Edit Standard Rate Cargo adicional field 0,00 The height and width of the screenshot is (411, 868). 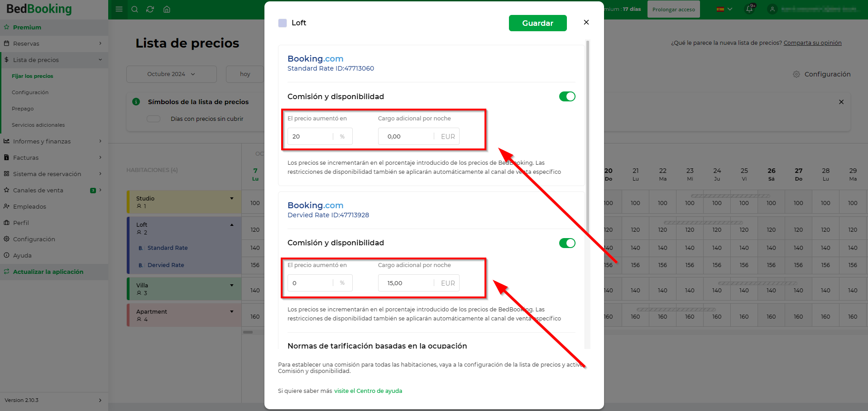(418, 136)
